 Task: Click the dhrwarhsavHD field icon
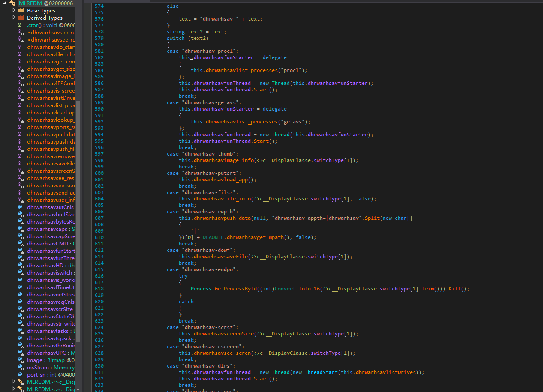pyautogui.click(x=20, y=265)
